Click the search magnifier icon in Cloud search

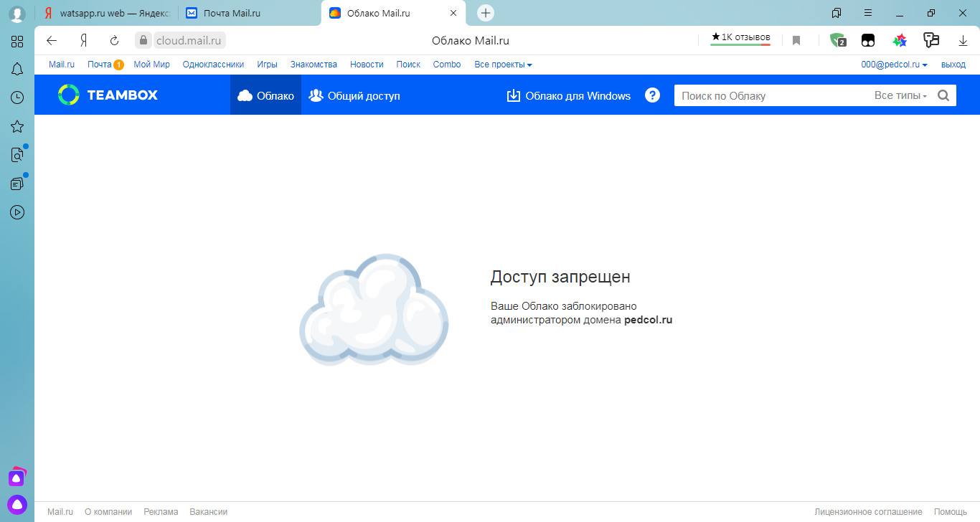click(943, 95)
